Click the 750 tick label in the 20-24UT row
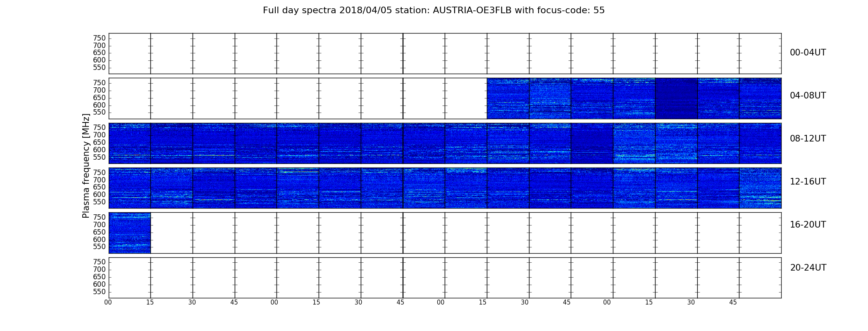Screen dimensions: 868x331 coord(99,262)
